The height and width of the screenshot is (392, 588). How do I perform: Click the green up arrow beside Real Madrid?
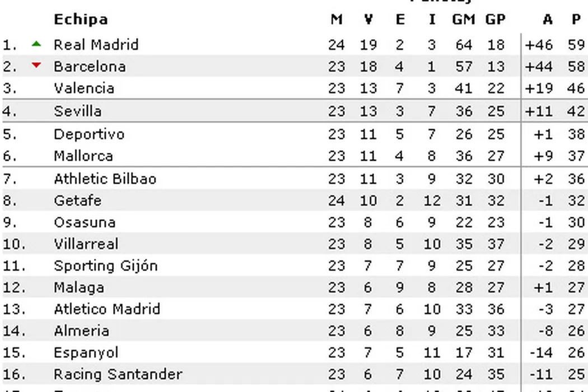[36, 44]
